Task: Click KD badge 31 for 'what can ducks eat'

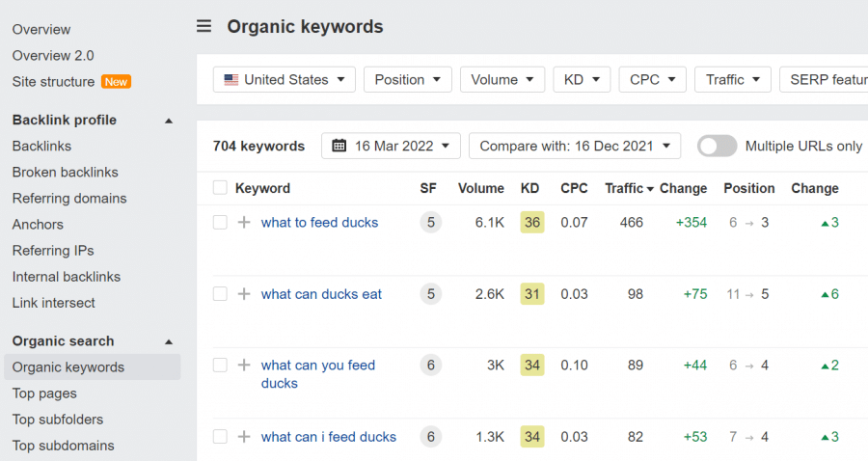Action: click(532, 294)
